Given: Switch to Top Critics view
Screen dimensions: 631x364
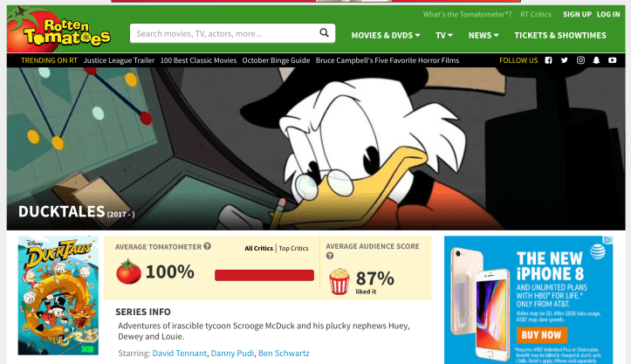Looking at the screenshot, I should click(x=293, y=249).
